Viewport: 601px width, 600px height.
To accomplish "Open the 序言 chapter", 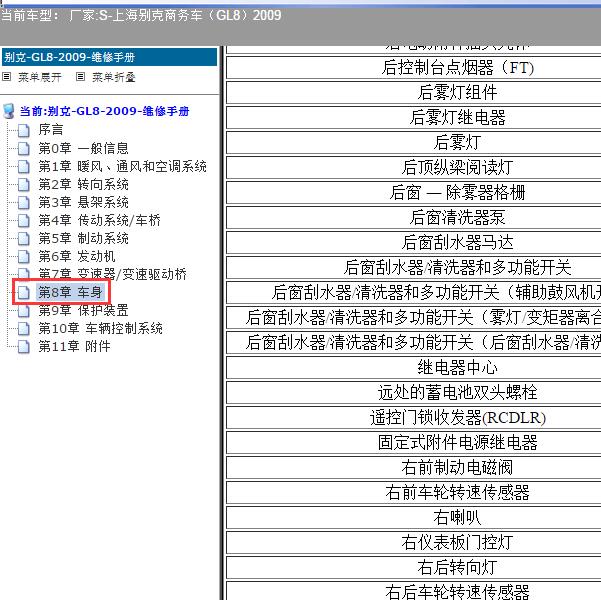I will point(51,130).
